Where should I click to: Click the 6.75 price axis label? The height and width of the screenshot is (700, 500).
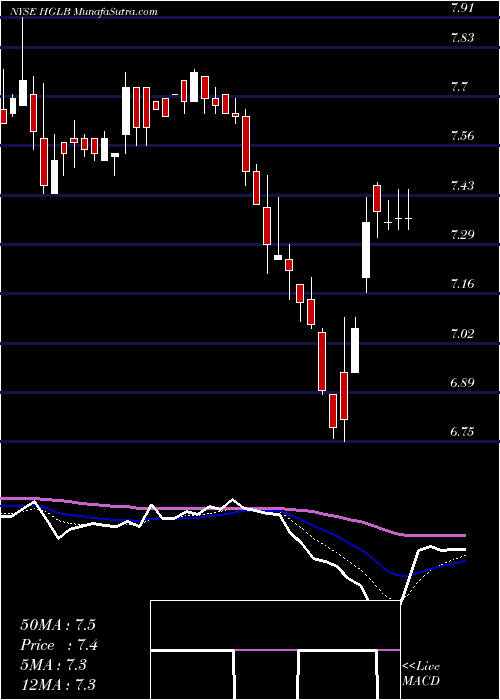[x=462, y=432]
